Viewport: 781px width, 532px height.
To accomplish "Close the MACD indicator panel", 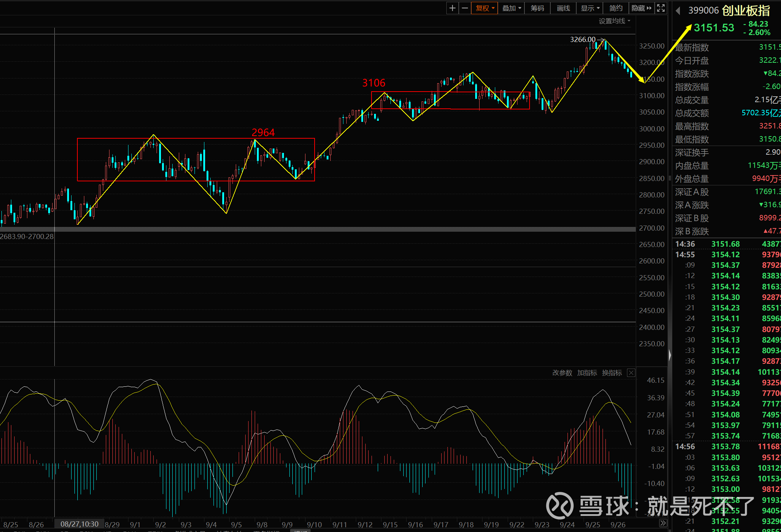I will pyautogui.click(x=631, y=373).
